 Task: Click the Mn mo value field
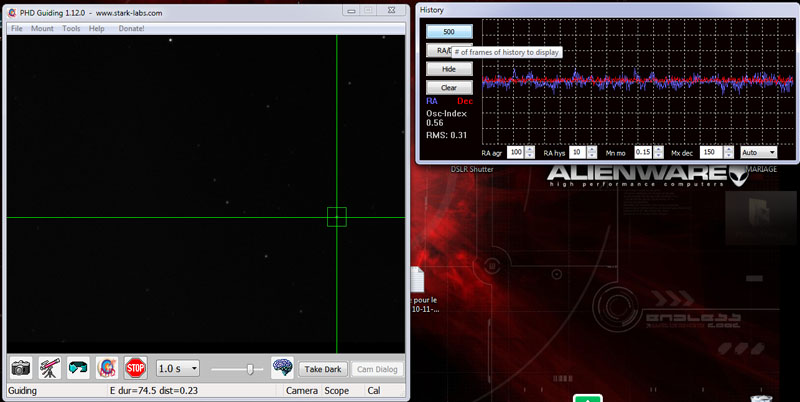pyautogui.click(x=643, y=152)
